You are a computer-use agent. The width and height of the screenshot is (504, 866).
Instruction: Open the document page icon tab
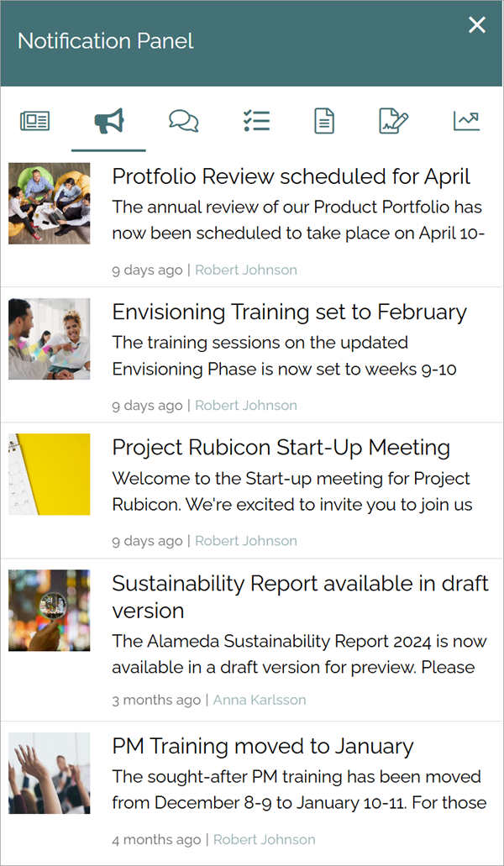[324, 120]
